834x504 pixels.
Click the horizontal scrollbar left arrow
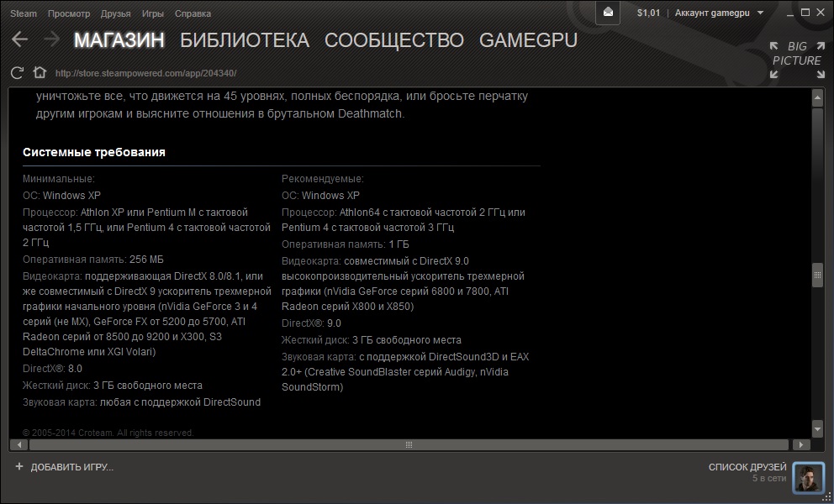[19, 444]
